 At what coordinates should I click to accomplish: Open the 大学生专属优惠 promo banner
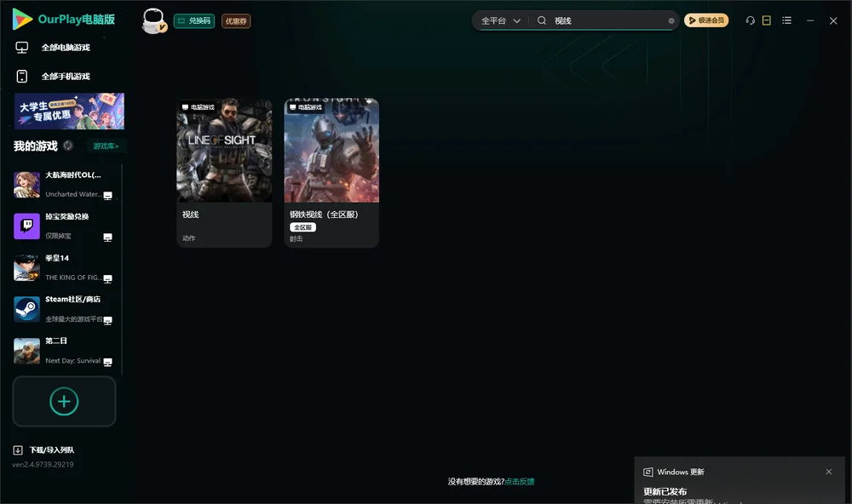[70, 112]
